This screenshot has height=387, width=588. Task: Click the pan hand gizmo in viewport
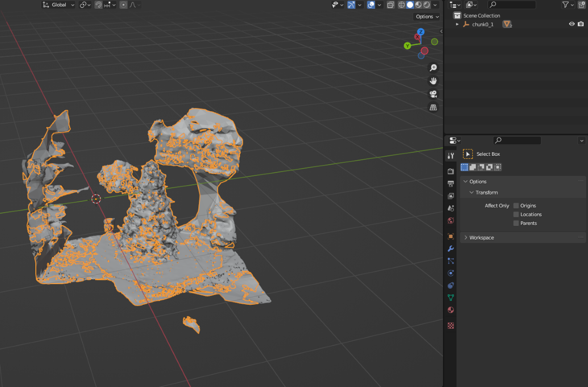(433, 81)
